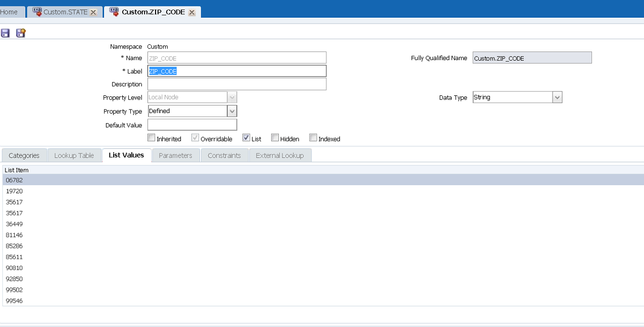The width and height of the screenshot is (644, 327).
Task: Uncheck the List checkbox
Action: coord(246,138)
